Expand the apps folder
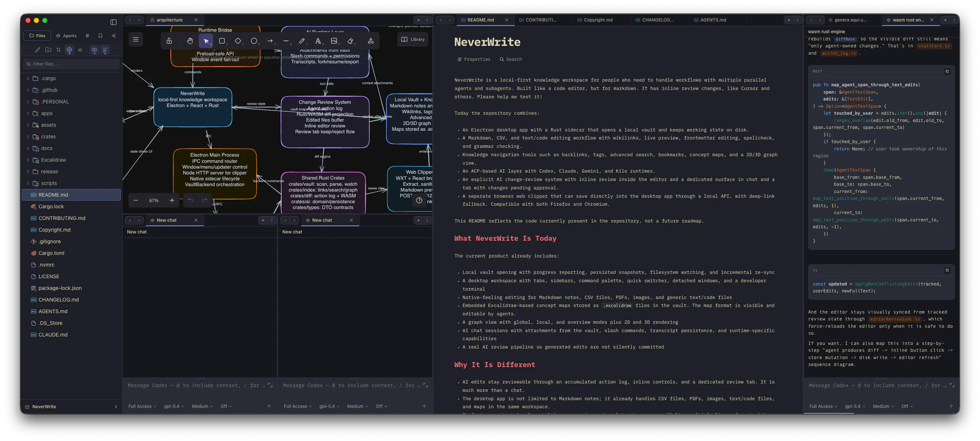Viewport: 980px width, 441px height. (28, 114)
